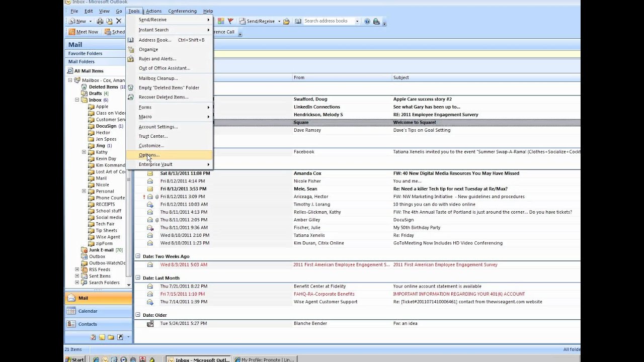The width and height of the screenshot is (644, 362).
Task: Click the Deleted Items folder icon
Action: tap(84, 87)
